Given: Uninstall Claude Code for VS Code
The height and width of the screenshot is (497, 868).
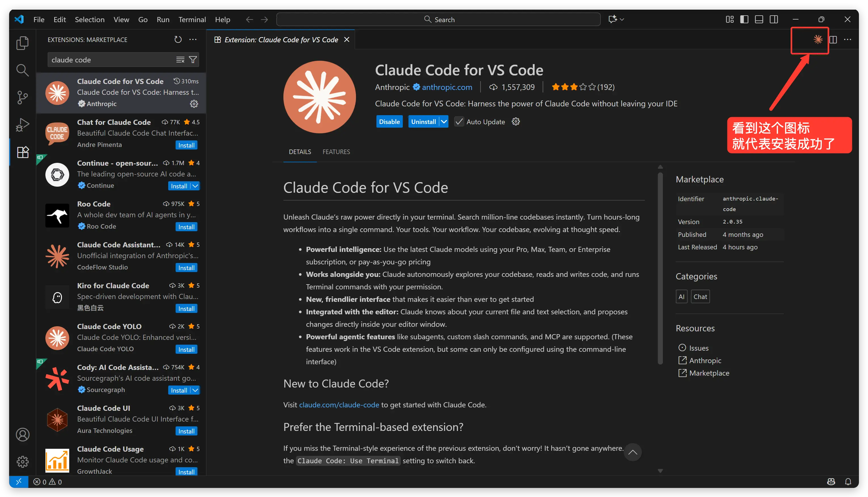Looking at the screenshot, I should pyautogui.click(x=423, y=121).
